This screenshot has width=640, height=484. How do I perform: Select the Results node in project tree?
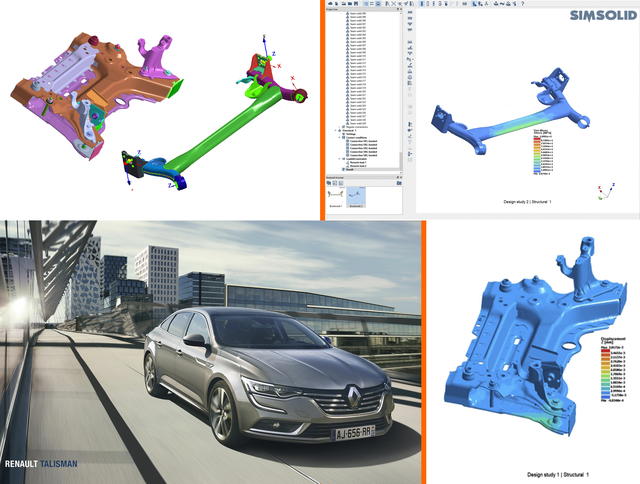(x=348, y=169)
